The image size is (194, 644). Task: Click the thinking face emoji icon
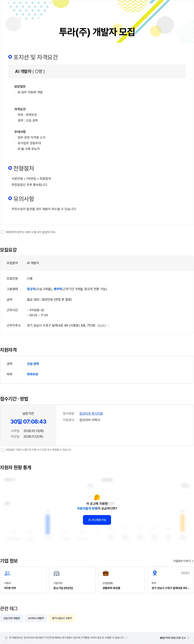[x=97, y=497]
